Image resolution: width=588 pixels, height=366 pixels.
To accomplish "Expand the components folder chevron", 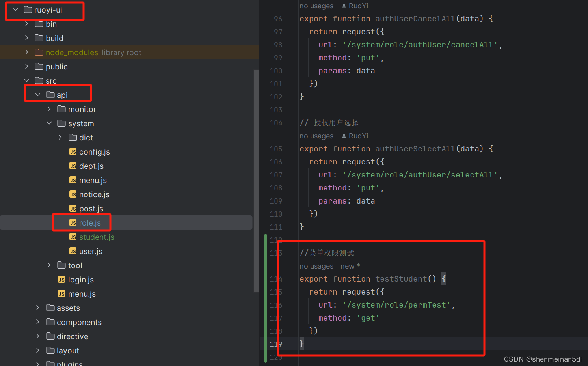I will [38, 322].
